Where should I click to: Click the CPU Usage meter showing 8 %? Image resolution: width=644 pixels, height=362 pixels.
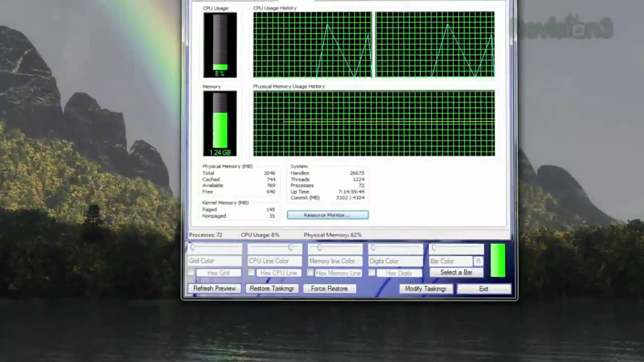[220, 45]
